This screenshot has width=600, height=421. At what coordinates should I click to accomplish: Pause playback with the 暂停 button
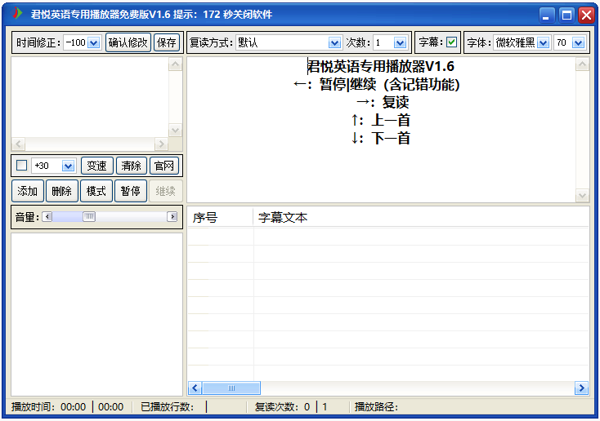[x=130, y=191]
